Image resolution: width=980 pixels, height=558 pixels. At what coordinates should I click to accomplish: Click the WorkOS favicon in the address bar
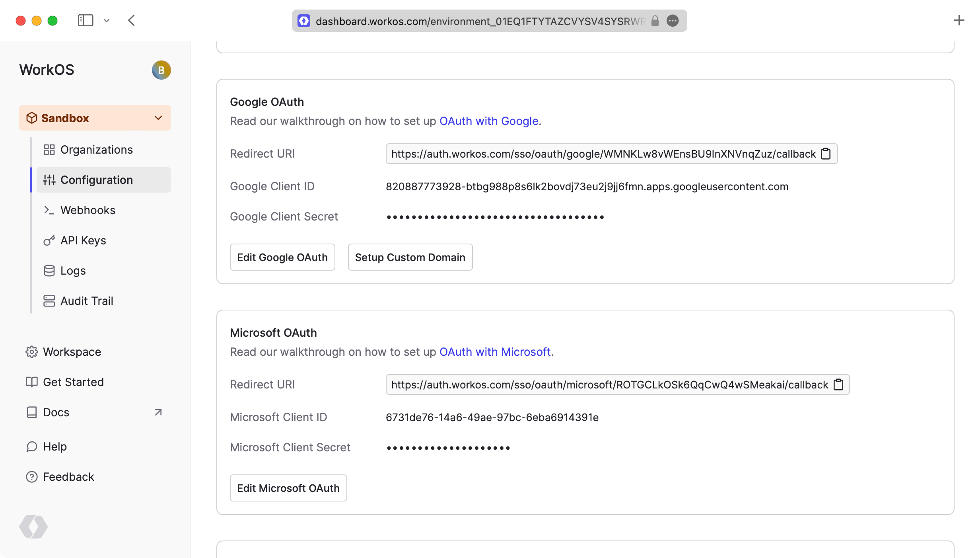tap(304, 21)
